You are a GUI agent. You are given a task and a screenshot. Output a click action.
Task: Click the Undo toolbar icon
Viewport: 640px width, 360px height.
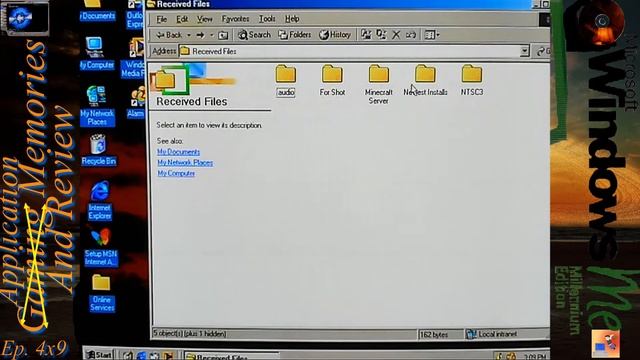(411, 35)
